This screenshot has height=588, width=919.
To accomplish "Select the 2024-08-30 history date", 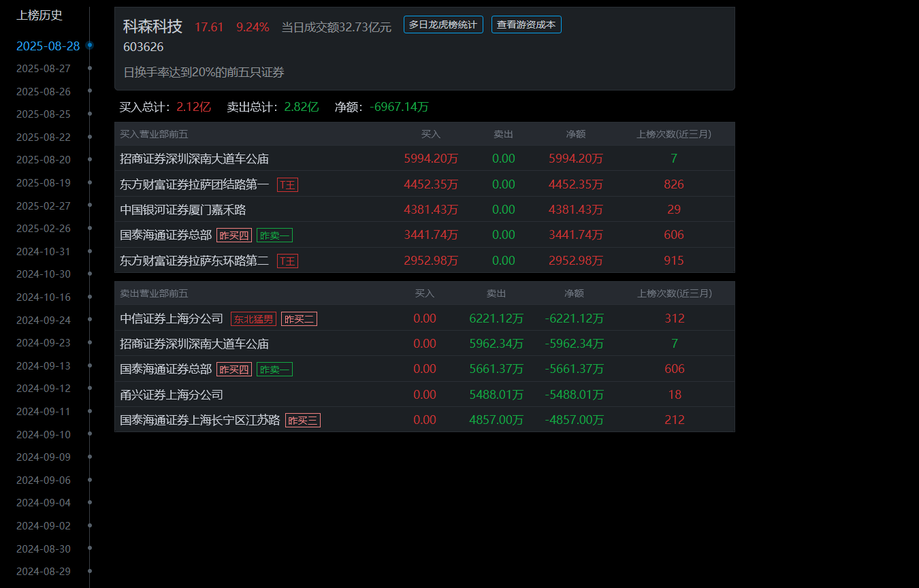I will click(44, 549).
